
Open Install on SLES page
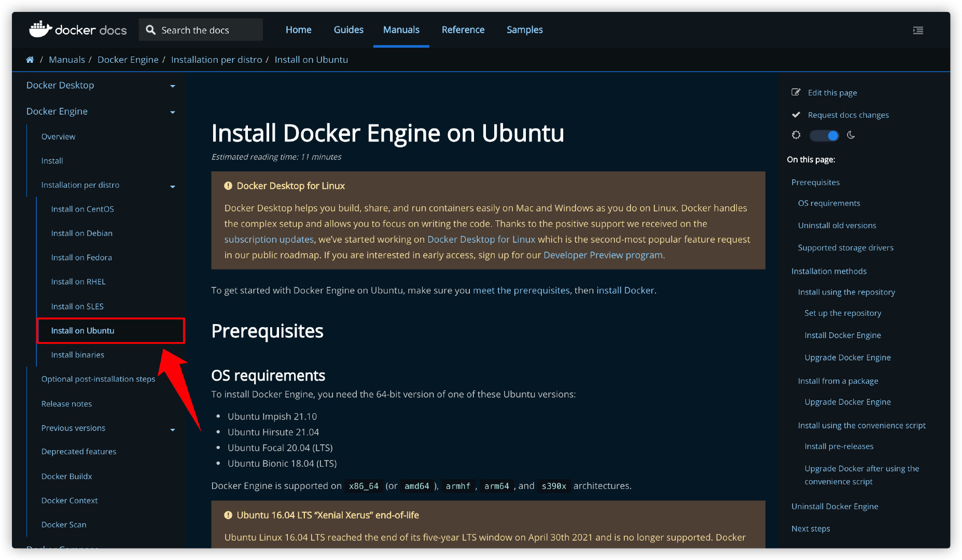pos(77,306)
